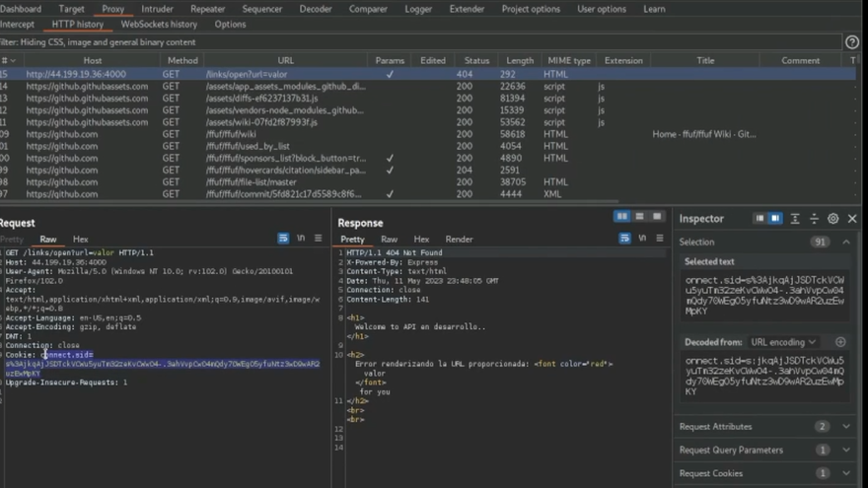Open the URL encoding dropdown

point(785,342)
